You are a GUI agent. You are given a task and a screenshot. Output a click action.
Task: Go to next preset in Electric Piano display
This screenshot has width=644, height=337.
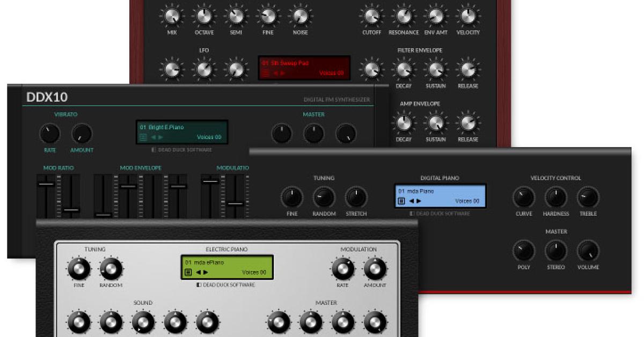click(206, 272)
